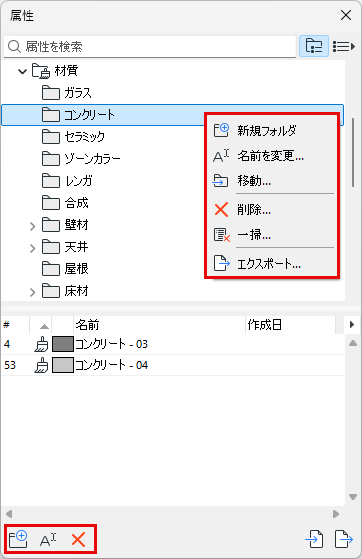The width and height of the screenshot is (362, 559).
Task: Click the 4 index cell
Action: (7, 344)
